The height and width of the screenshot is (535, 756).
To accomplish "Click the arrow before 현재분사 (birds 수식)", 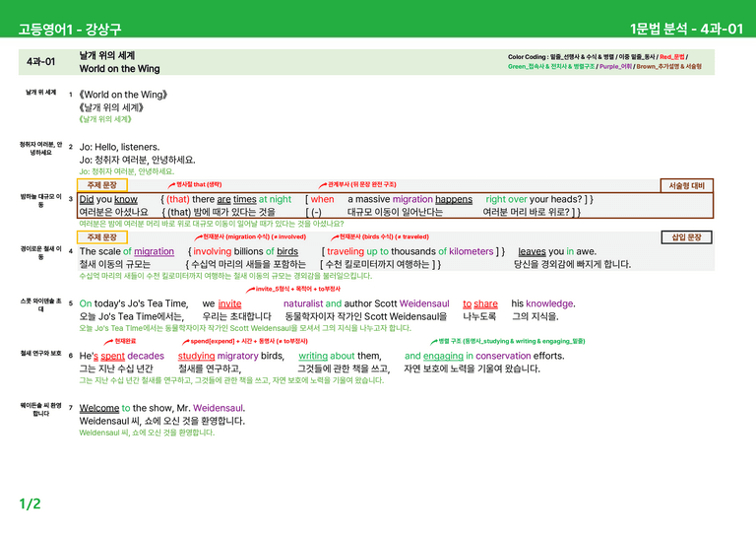I will click(x=335, y=236).
